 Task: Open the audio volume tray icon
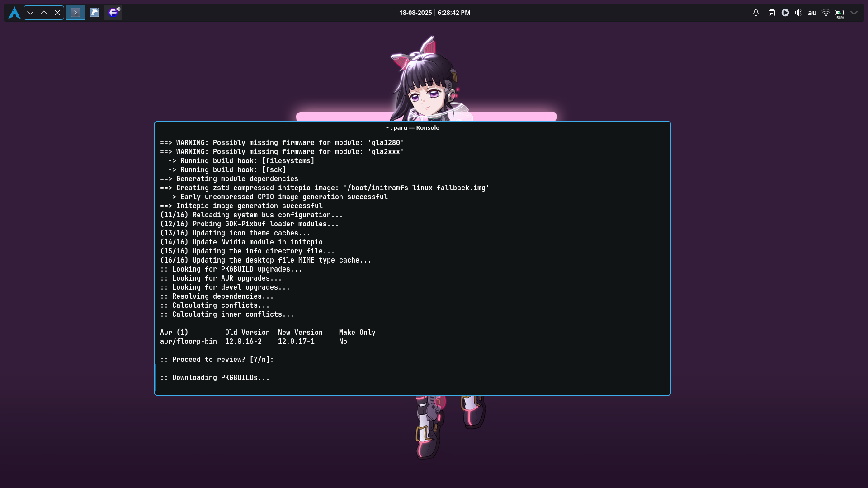[x=799, y=13]
